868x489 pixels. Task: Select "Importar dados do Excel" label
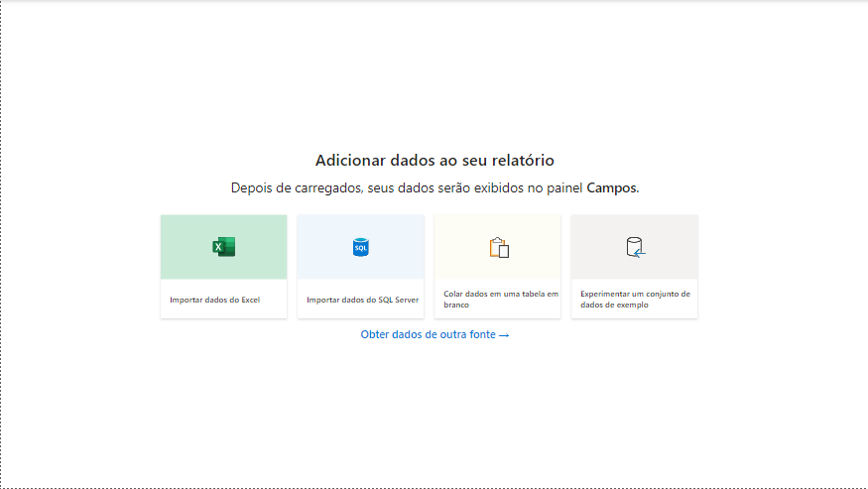tap(215, 300)
